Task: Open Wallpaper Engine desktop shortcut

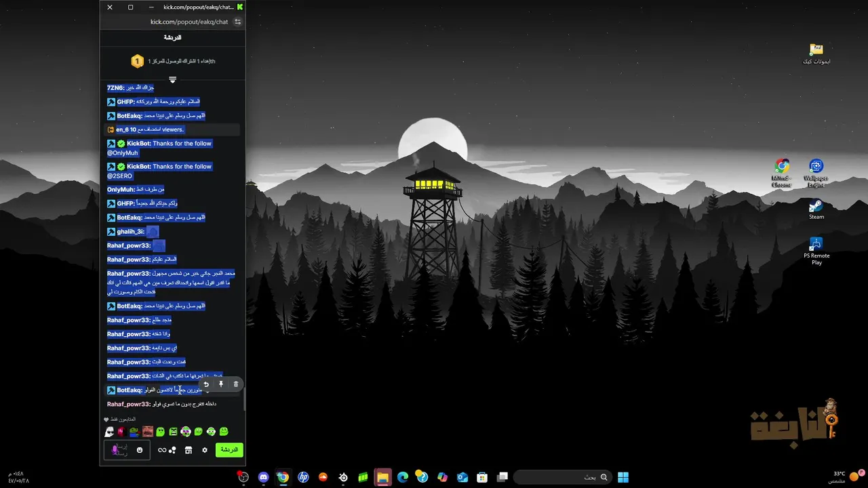Action: [816, 174]
